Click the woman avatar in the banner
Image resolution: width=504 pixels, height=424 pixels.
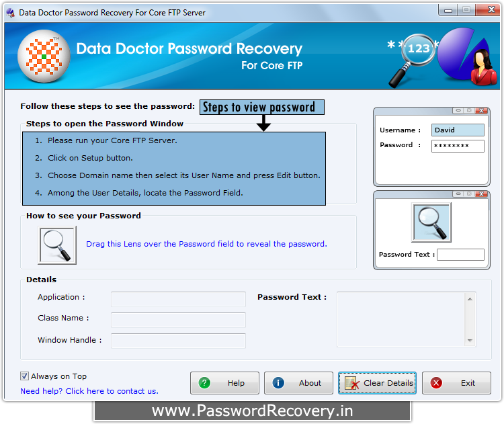coord(483,67)
